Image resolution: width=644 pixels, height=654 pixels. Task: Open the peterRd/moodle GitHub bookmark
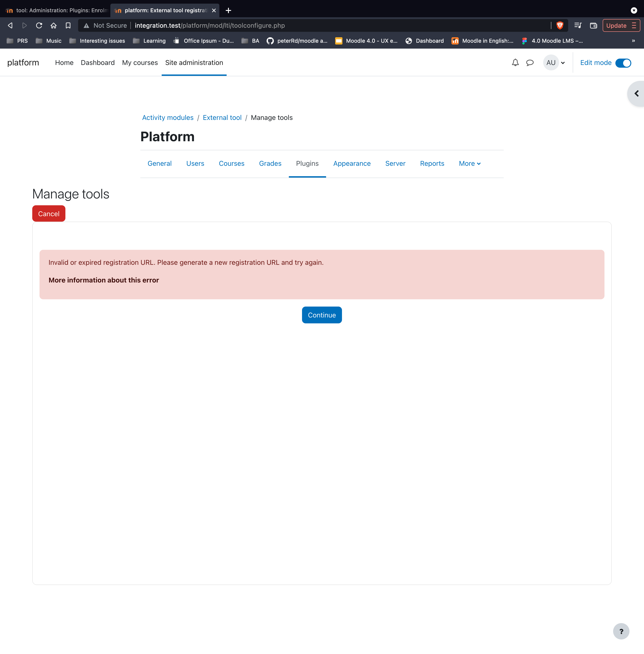click(x=297, y=41)
